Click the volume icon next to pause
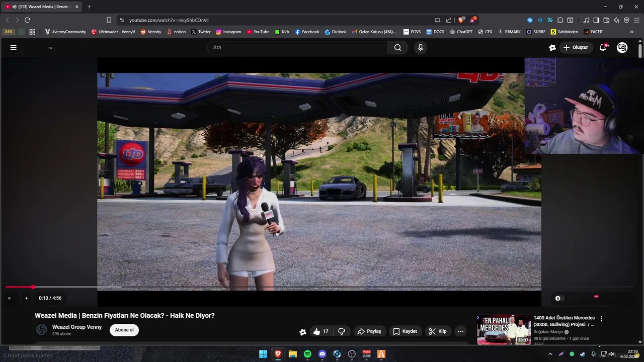The image size is (644, 362). 26,298
